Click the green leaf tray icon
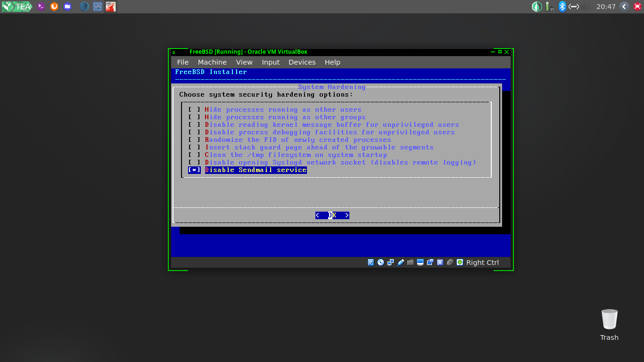This screenshot has width=644, height=362. tap(537, 7)
